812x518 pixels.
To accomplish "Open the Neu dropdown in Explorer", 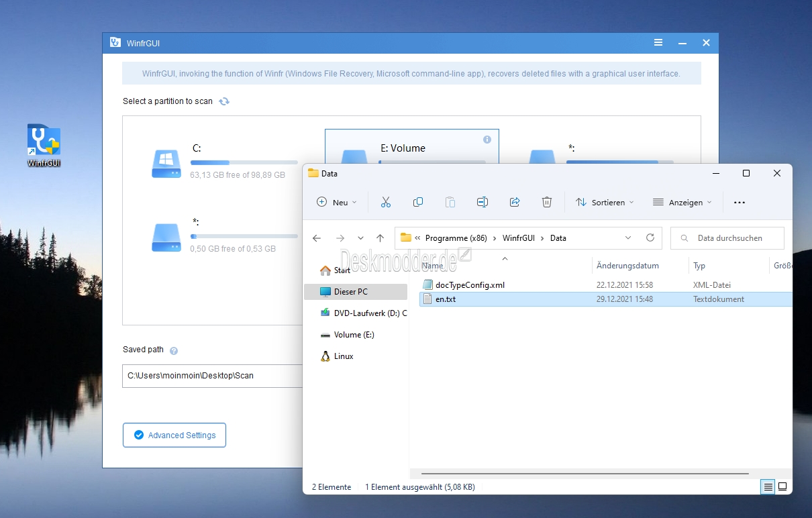I will pyautogui.click(x=337, y=202).
